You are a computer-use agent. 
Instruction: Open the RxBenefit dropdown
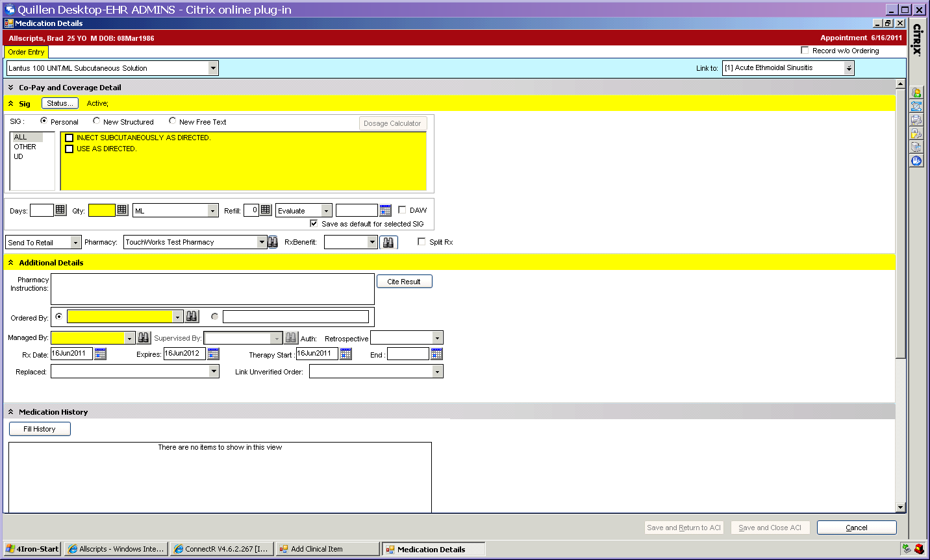click(372, 242)
